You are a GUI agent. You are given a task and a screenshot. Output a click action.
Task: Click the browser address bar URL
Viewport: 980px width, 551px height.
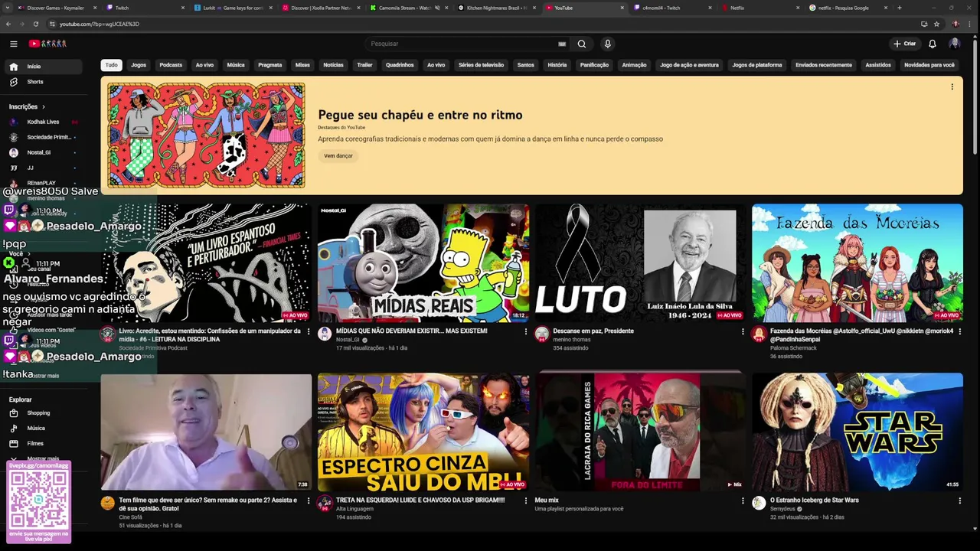pos(100,24)
